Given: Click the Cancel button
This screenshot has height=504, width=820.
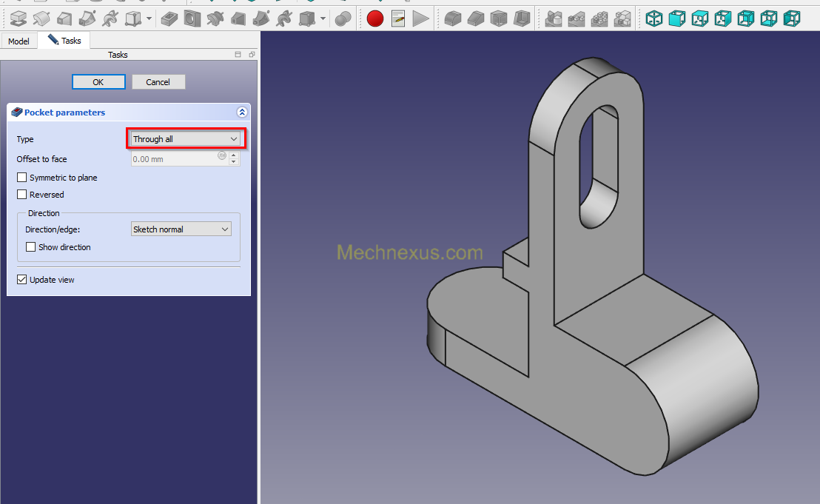Looking at the screenshot, I should [158, 82].
